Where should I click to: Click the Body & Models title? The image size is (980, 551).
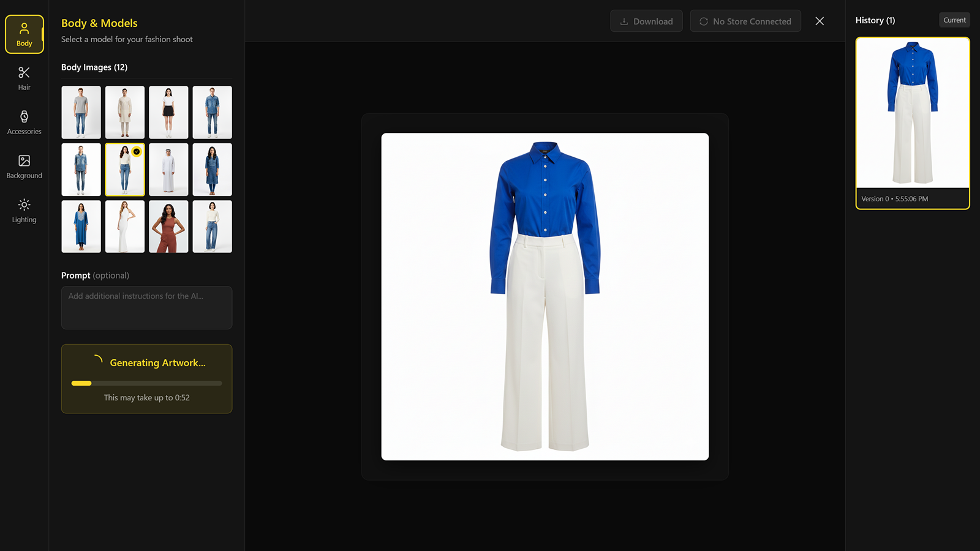pos(99,23)
